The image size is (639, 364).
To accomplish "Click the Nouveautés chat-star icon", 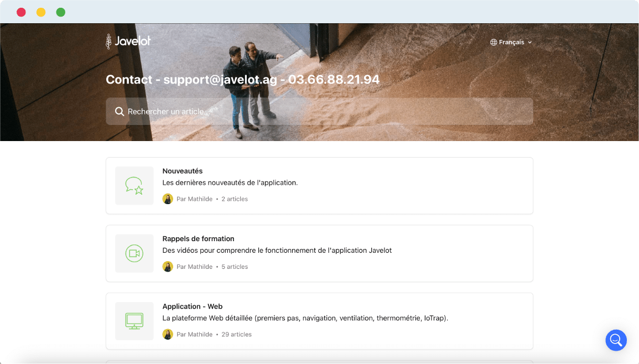I will [134, 186].
